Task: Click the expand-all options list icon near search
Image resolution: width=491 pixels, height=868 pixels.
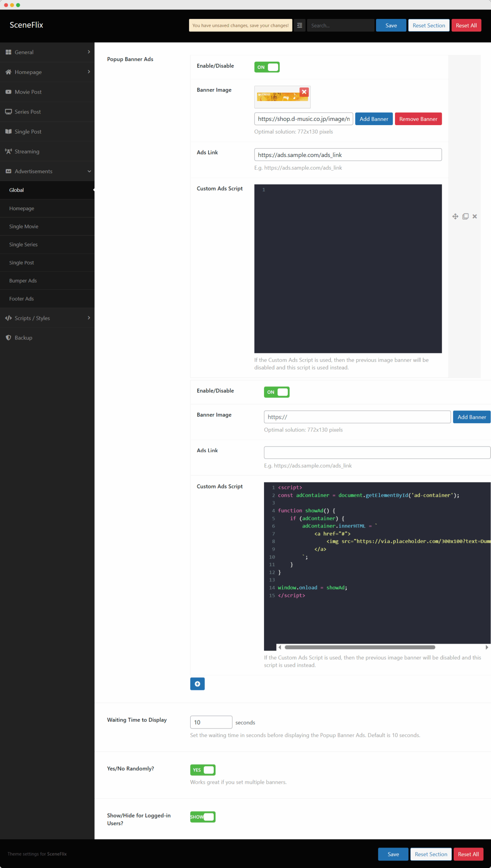Action: [x=300, y=25]
